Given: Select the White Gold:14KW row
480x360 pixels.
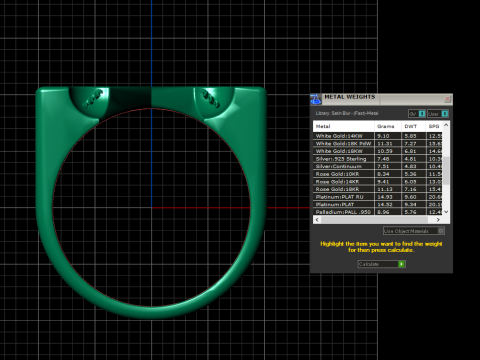Looking at the screenshot, I should (378, 136).
